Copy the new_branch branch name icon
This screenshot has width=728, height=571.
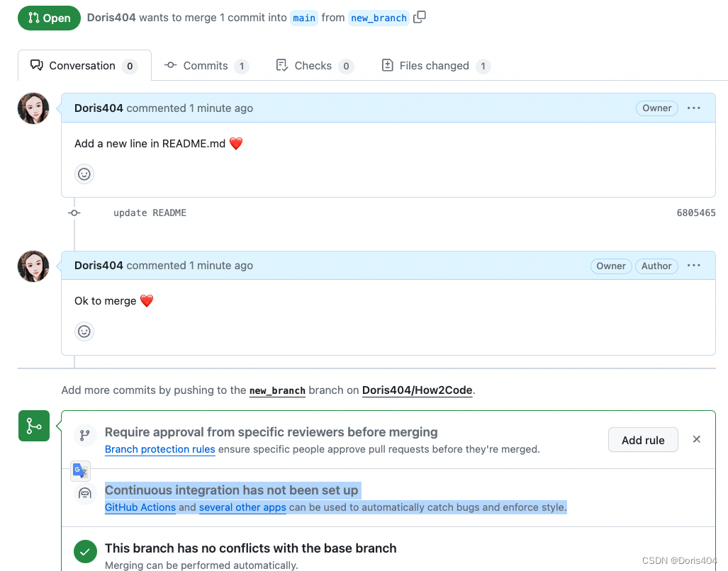pos(419,17)
